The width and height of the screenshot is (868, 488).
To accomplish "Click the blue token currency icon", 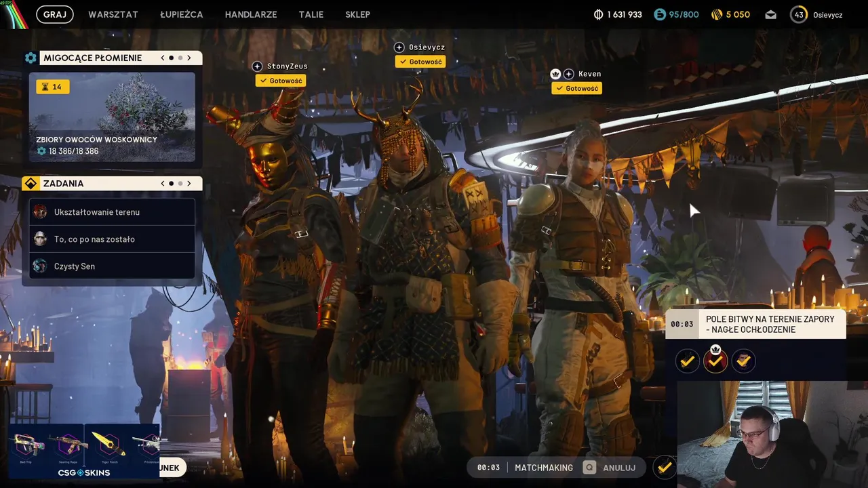I will tap(660, 14).
